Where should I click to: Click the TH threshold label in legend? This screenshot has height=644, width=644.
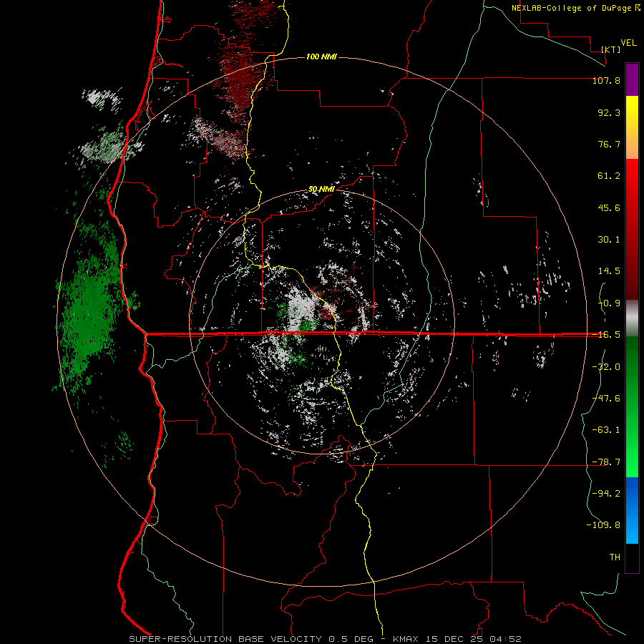[615, 557]
